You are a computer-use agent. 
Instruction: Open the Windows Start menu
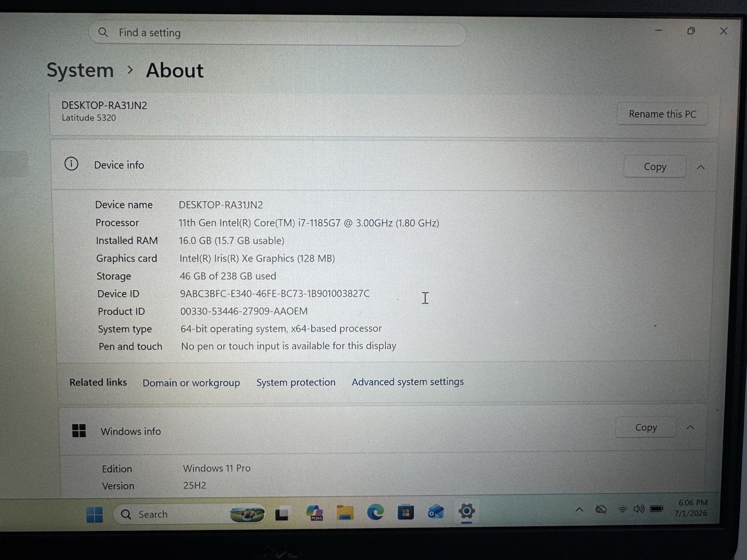coord(94,514)
